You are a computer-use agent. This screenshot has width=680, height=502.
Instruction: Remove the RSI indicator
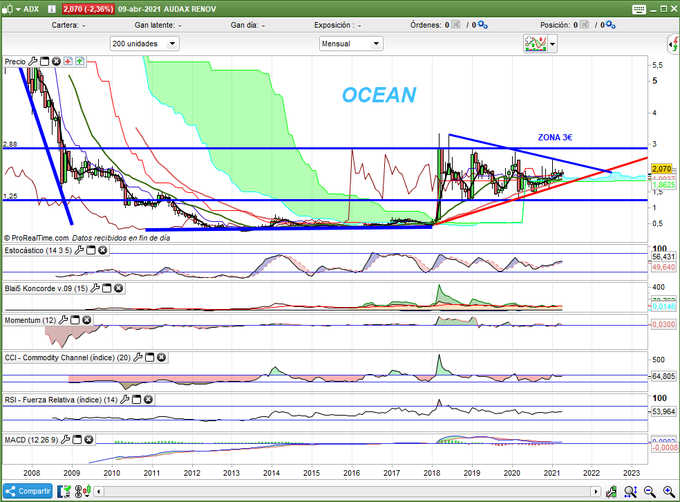point(148,399)
